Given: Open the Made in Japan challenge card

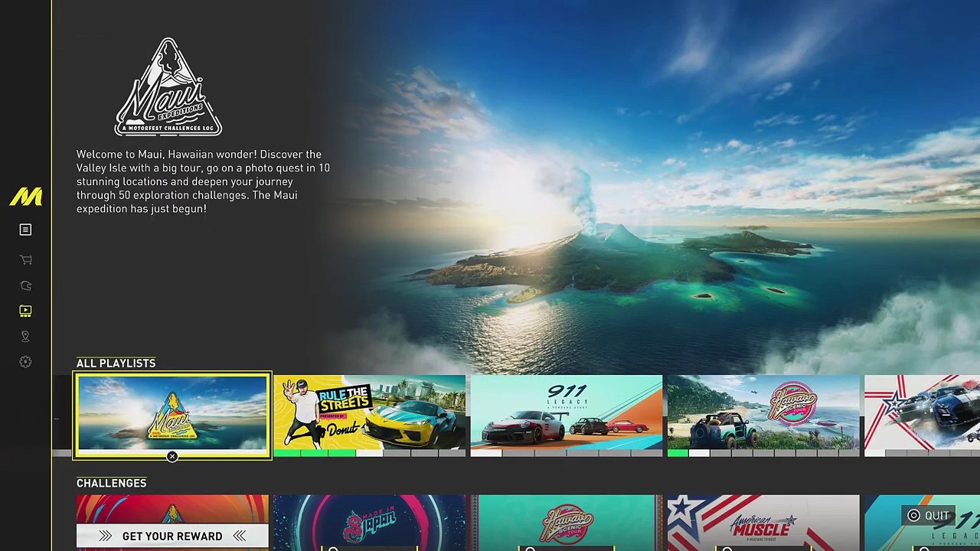Looking at the screenshot, I should 369,523.
